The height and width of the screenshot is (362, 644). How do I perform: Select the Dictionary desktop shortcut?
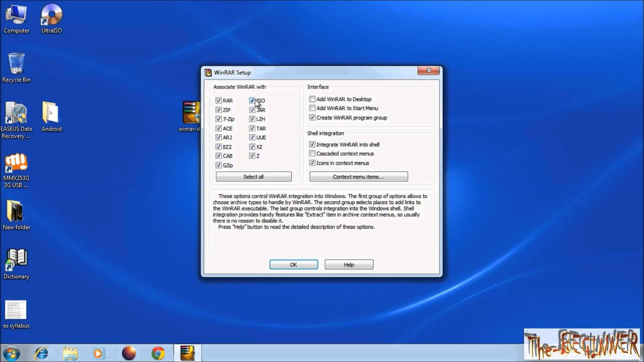[x=16, y=264]
